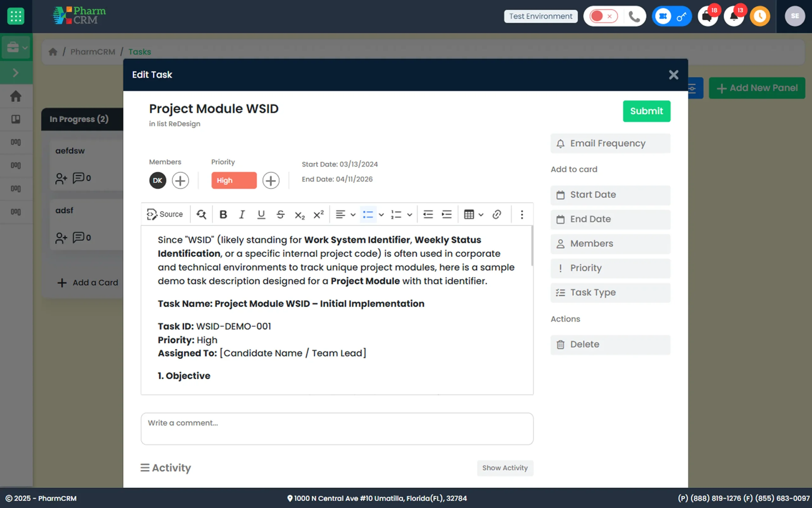Image resolution: width=812 pixels, height=508 pixels.
Task: Delete this task card
Action: tap(610, 344)
